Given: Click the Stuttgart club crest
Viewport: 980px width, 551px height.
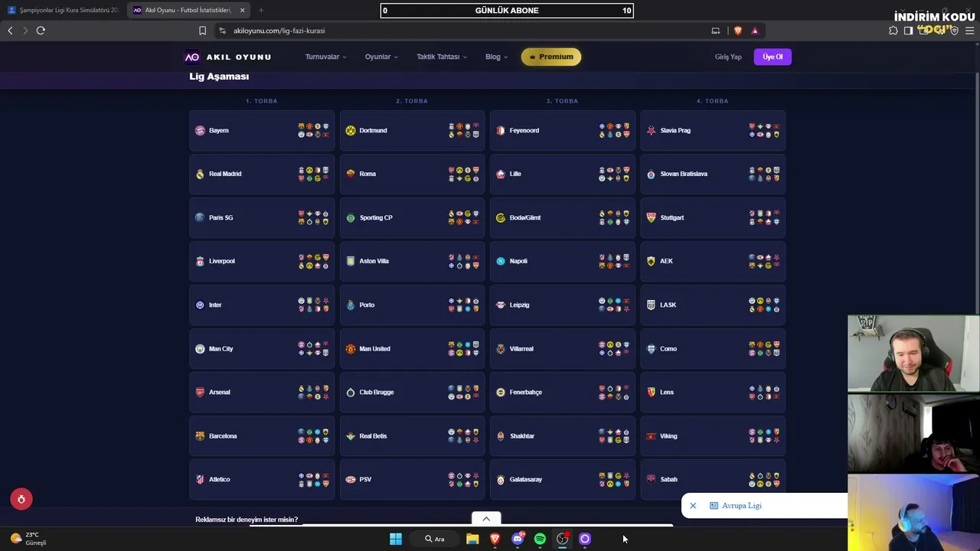Looking at the screenshot, I should click(652, 218).
